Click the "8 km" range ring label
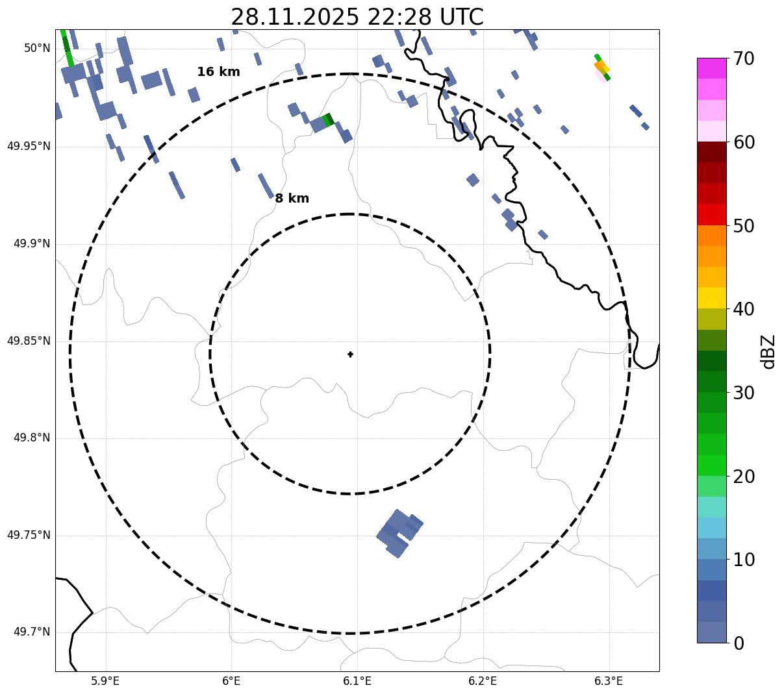The width and height of the screenshot is (784, 694). (292, 199)
